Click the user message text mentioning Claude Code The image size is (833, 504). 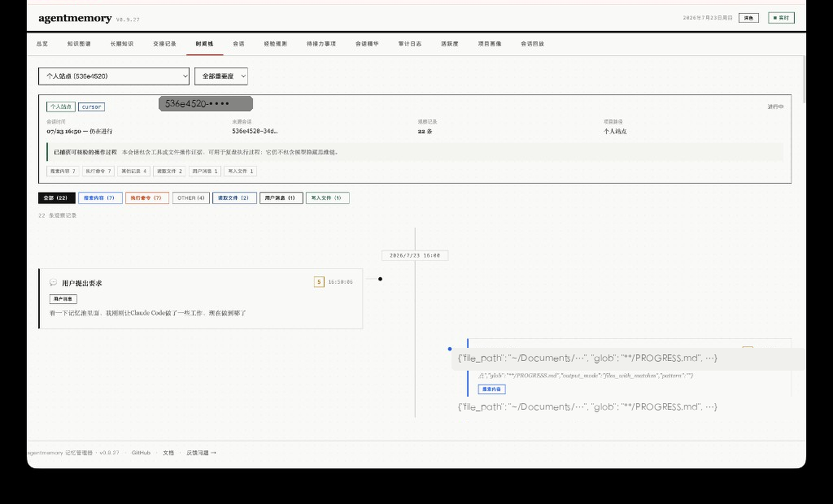click(148, 313)
